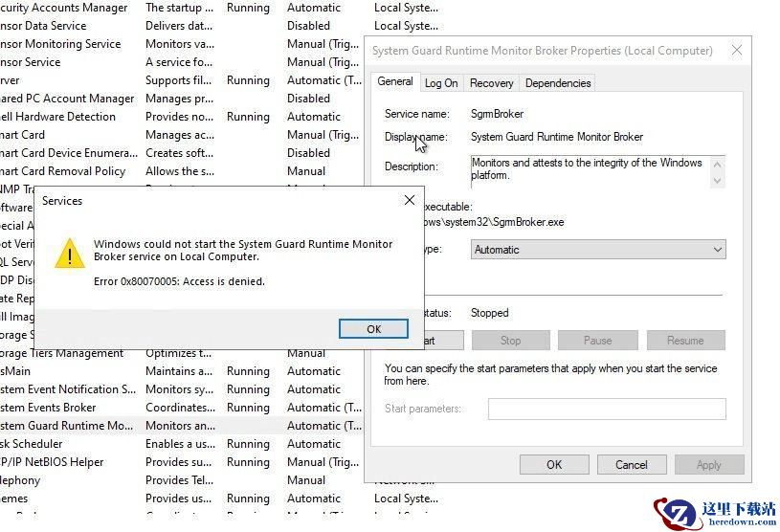Click the Resume service button
780x532 pixels.
pyautogui.click(x=685, y=341)
